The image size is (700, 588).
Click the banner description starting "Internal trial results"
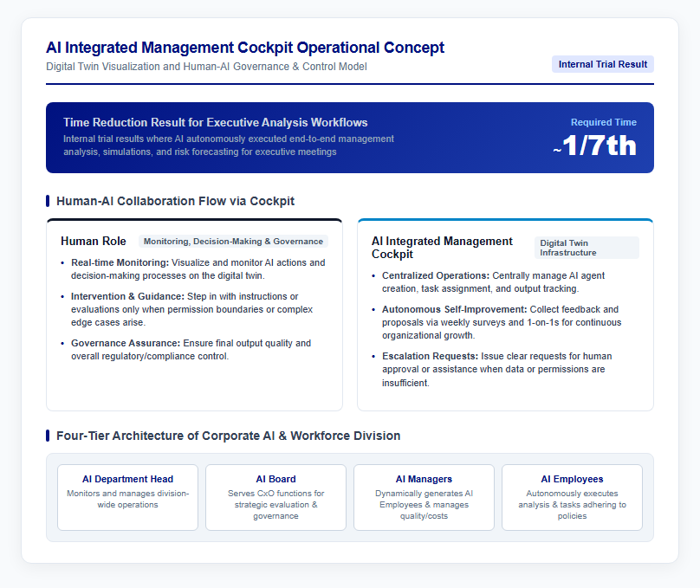(x=229, y=145)
